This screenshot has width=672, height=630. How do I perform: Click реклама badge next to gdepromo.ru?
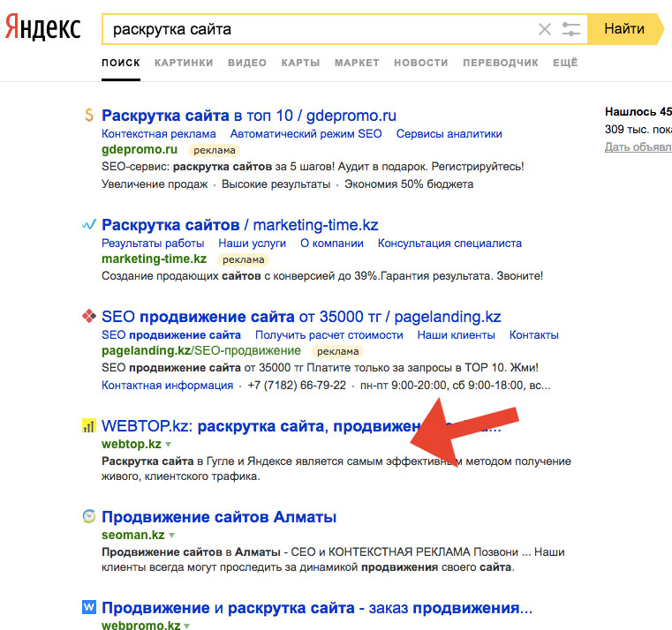click(x=215, y=150)
